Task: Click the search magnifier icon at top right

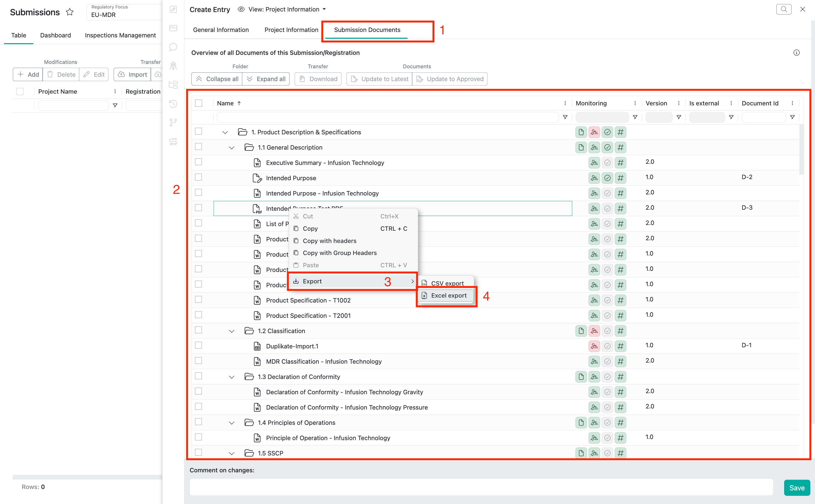Action: tap(784, 9)
